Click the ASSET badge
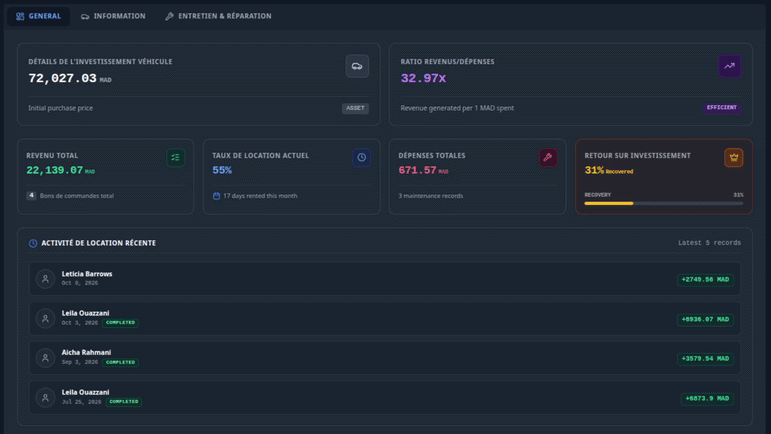Screen dimensions: 771x434 click(355, 108)
